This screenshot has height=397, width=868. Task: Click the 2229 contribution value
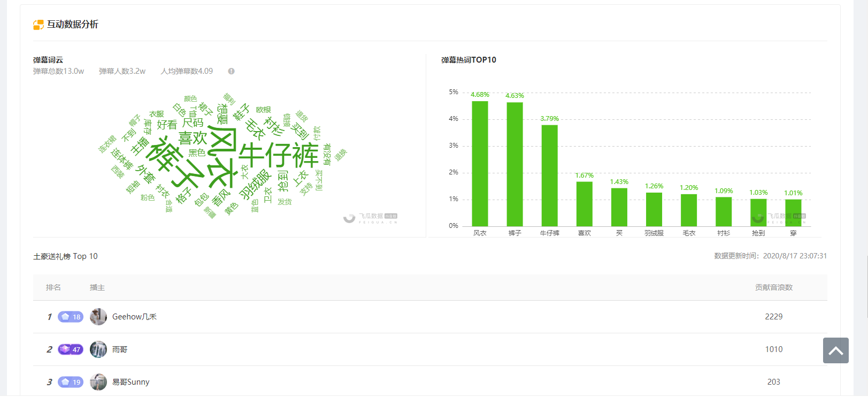point(774,317)
